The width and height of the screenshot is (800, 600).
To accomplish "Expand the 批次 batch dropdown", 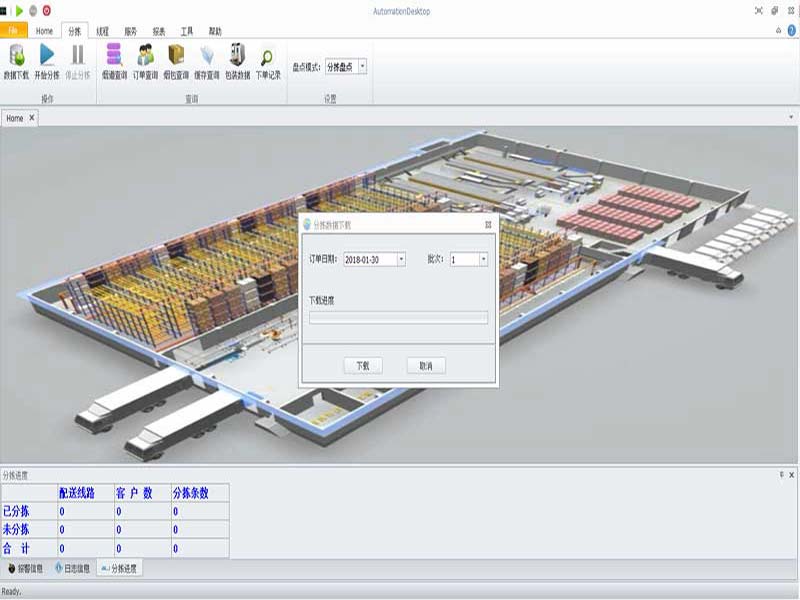I will tap(483, 259).
